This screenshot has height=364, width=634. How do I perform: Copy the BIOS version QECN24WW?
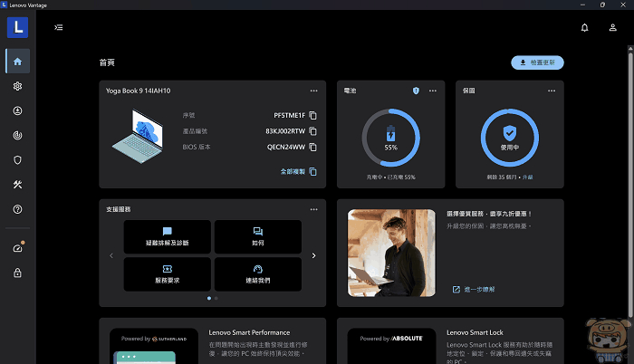[x=312, y=147]
